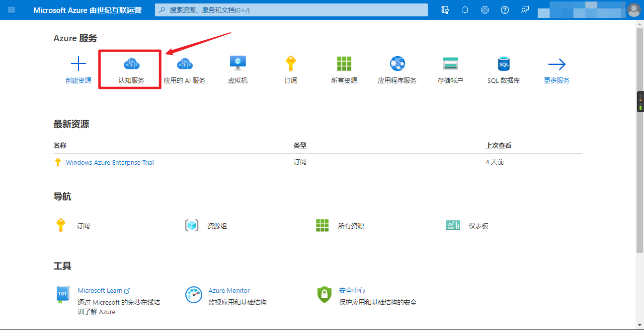Click the 订阅 type cell in table
The width and height of the screenshot is (644, 330).
[x=300, y=162]
